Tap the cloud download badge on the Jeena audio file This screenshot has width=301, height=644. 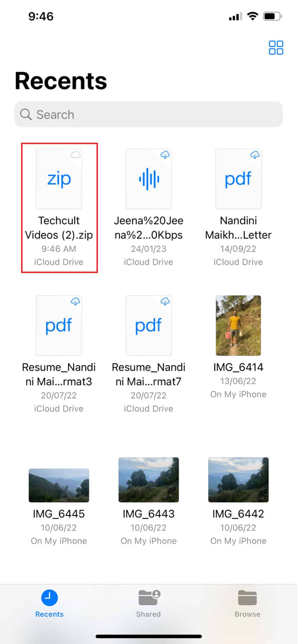click(x=165, y=155)
